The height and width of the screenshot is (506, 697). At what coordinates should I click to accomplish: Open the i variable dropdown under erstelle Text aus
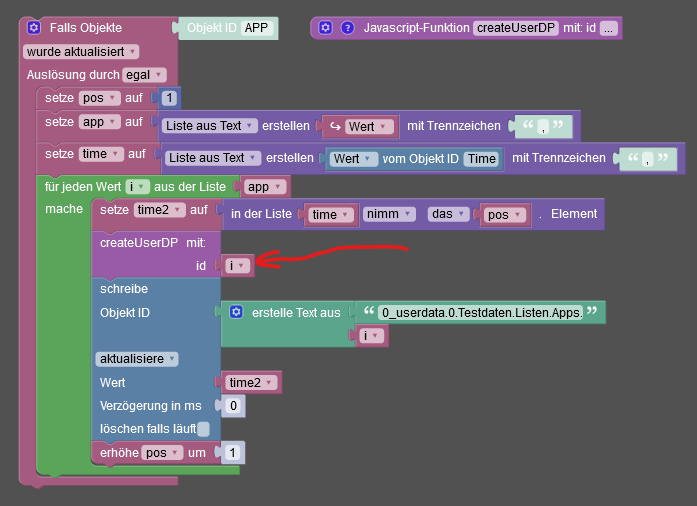click(371, 336)
